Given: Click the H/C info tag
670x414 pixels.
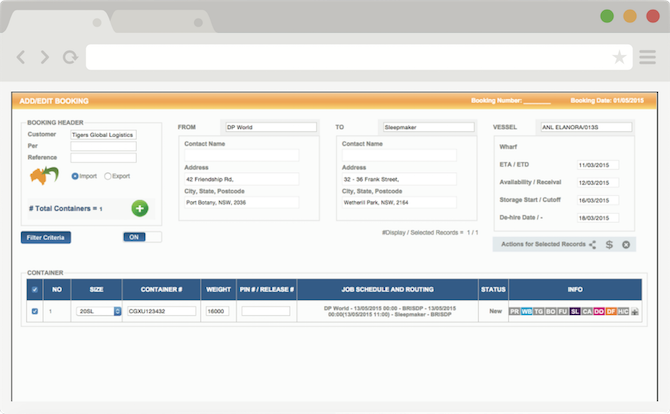Looking at the screenshot, I should coord(623,311).
